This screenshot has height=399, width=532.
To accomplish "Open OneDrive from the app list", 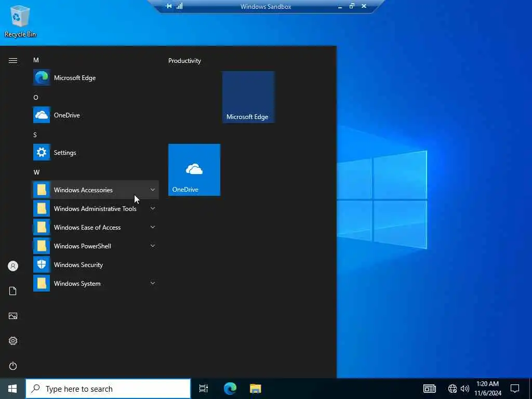I will (x=96, y=115).
